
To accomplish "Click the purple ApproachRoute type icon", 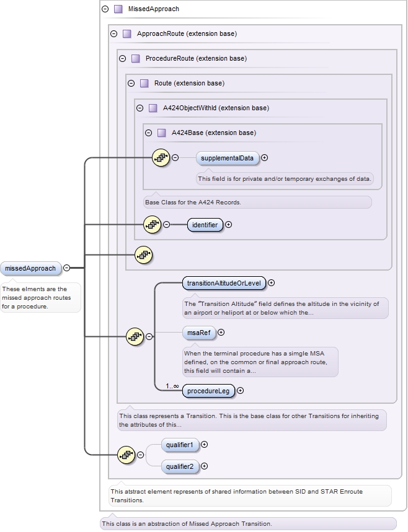I will [126, 34].
